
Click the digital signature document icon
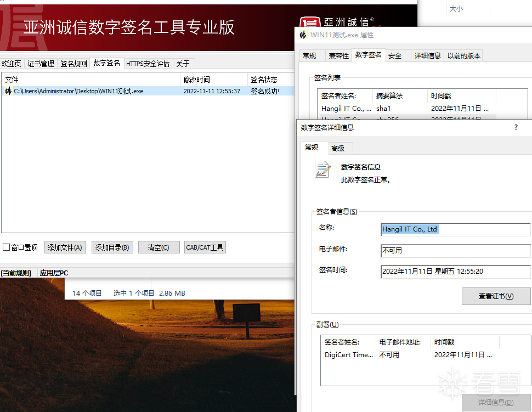pos(322,169)
